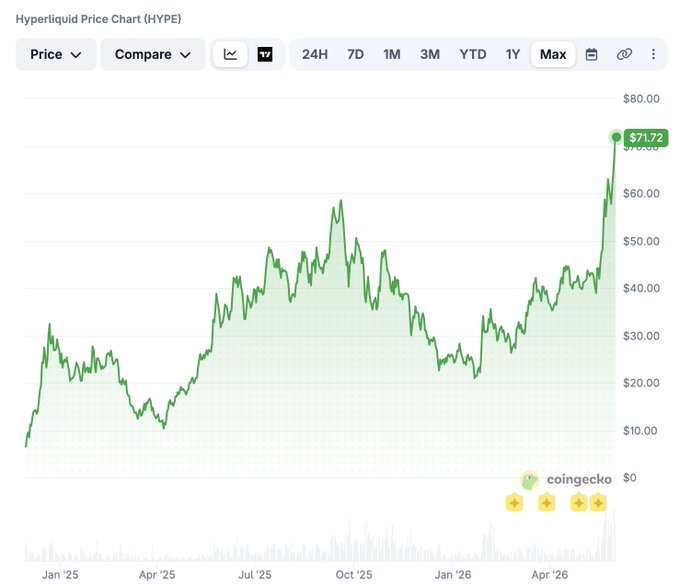Click the $60.00 axis label
680x585 pixels.
[x=641, y=193]
